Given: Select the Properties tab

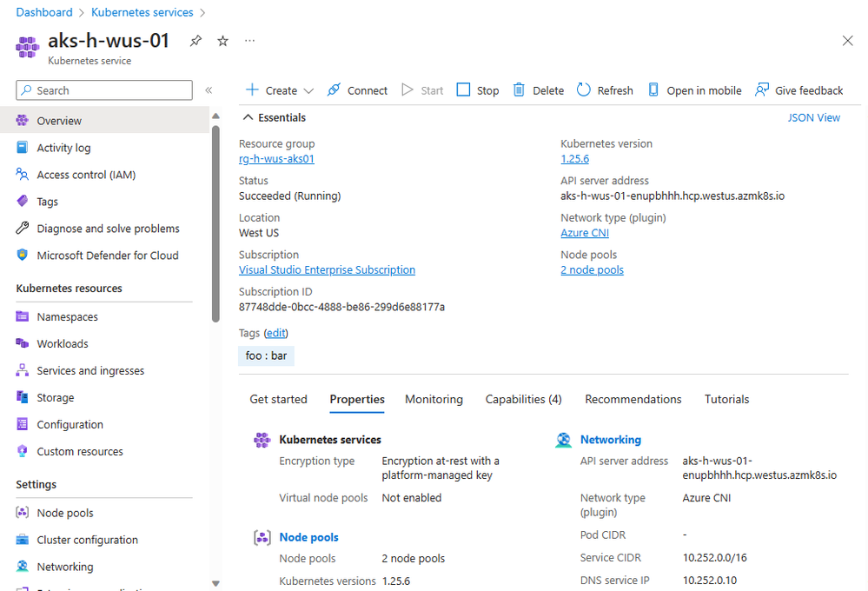Looking at the screenshot, I should click(357, 399).
